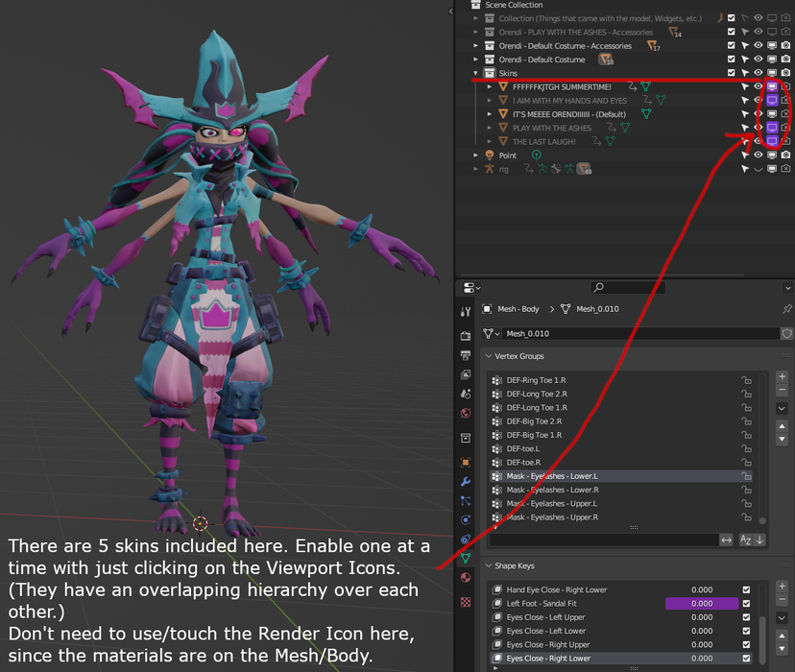
Task: Move shape key down in list
Action: pyautogui.click(x=782, y=649)
